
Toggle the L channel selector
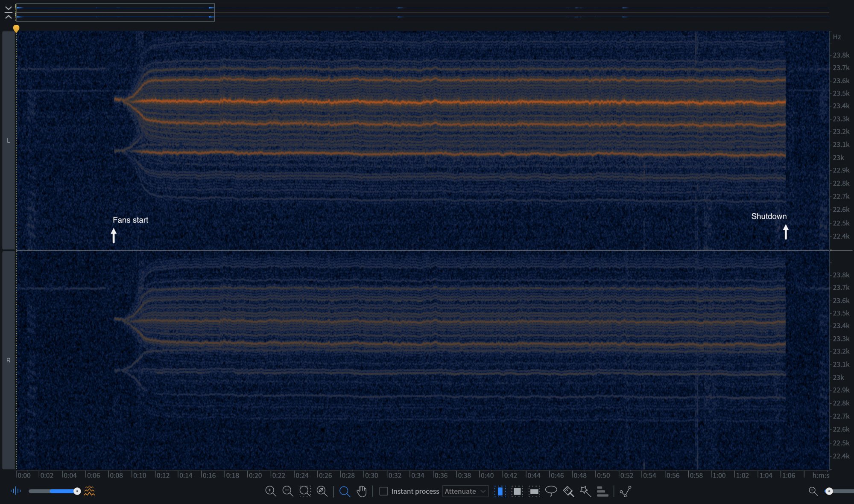[9, 140]
